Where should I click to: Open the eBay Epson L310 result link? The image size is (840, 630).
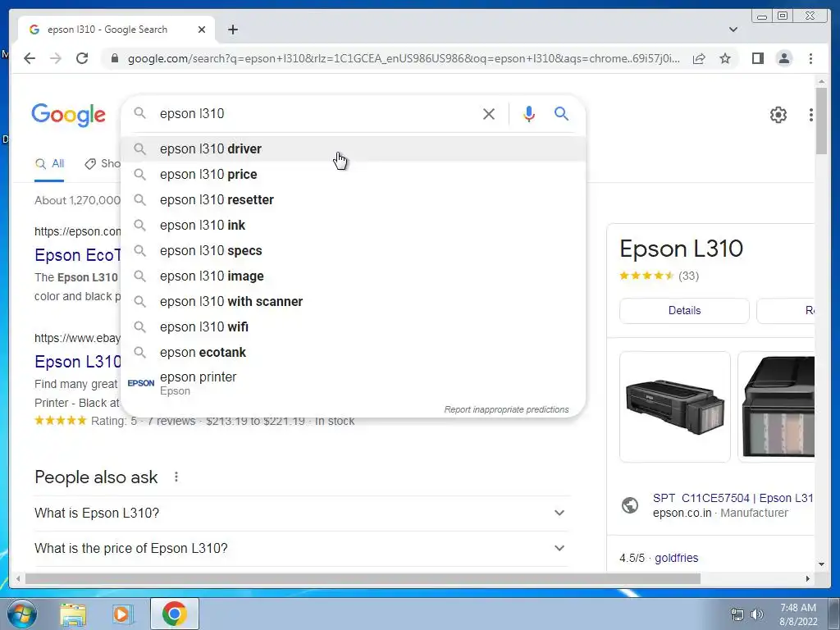[78, 362]
